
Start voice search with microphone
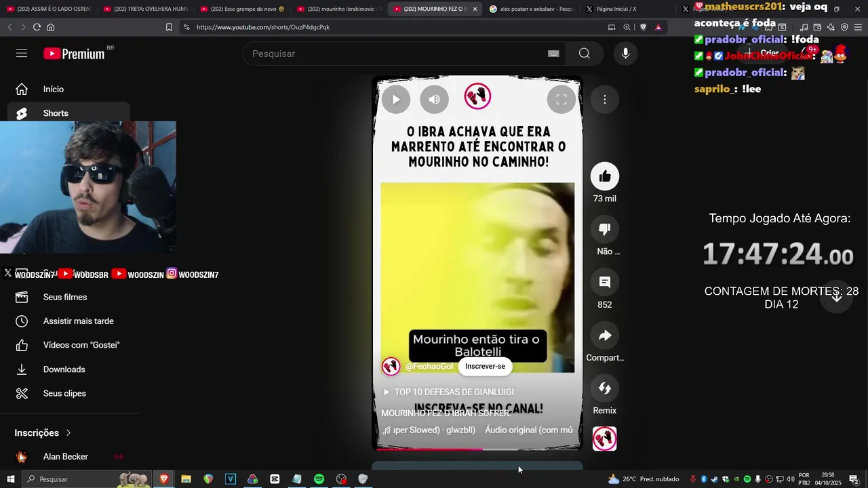click(625, 54)
